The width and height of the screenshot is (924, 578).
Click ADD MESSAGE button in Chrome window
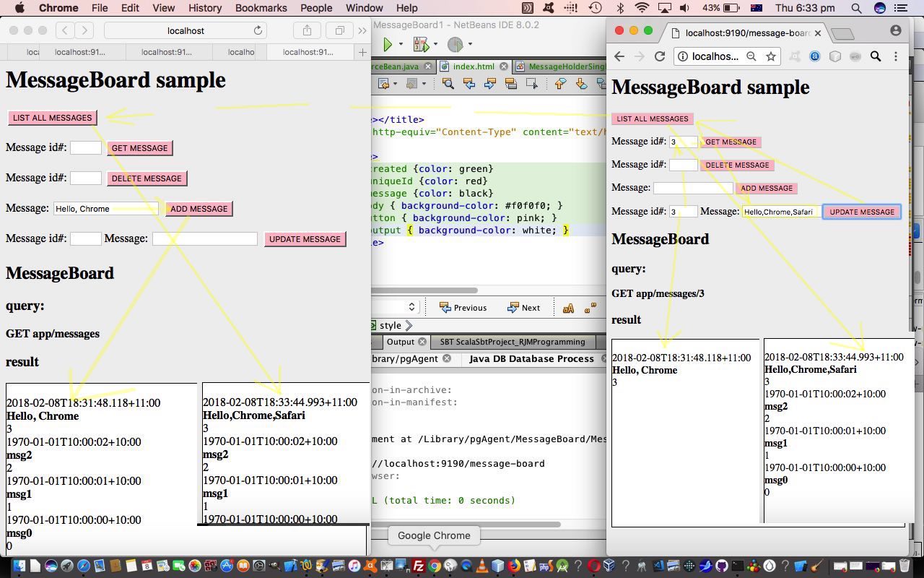[767, 188]
